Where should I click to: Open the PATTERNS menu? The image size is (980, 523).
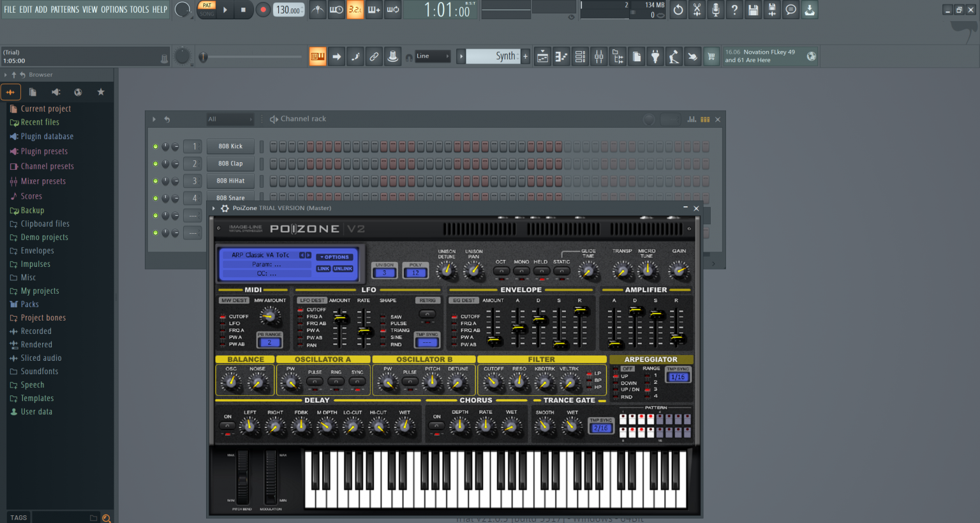click(64, 10)
